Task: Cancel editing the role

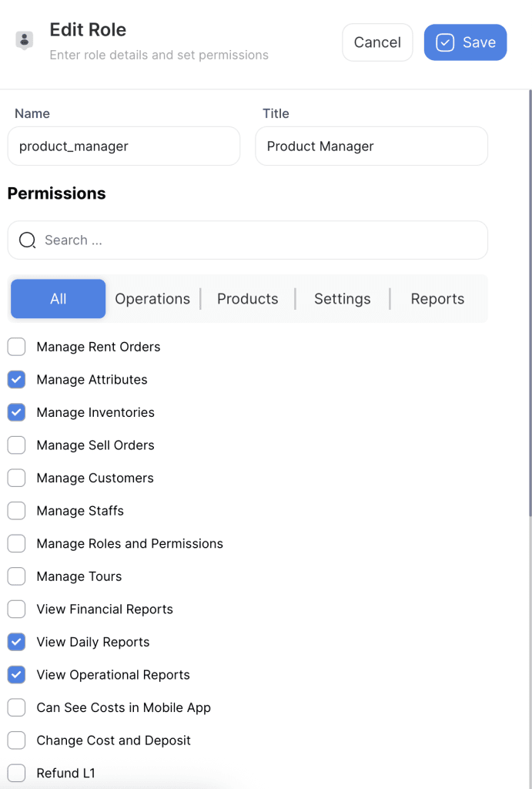Action: point(377,42)
